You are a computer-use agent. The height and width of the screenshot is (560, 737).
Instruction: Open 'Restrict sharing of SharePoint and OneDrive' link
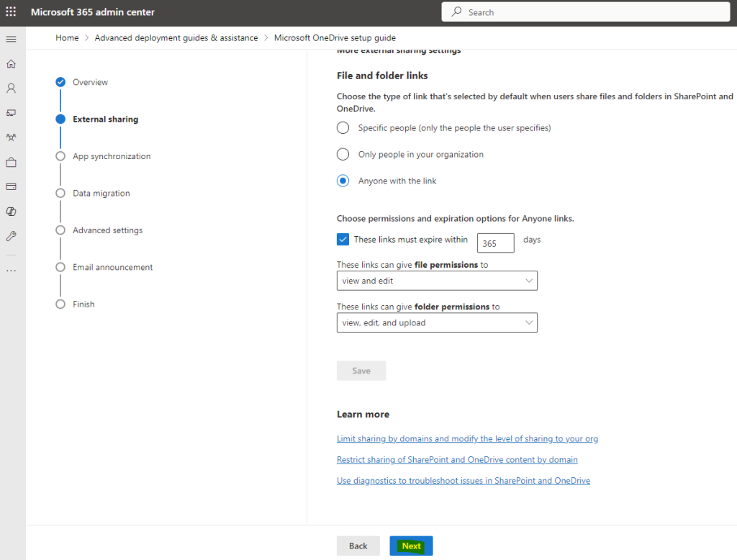457,460
